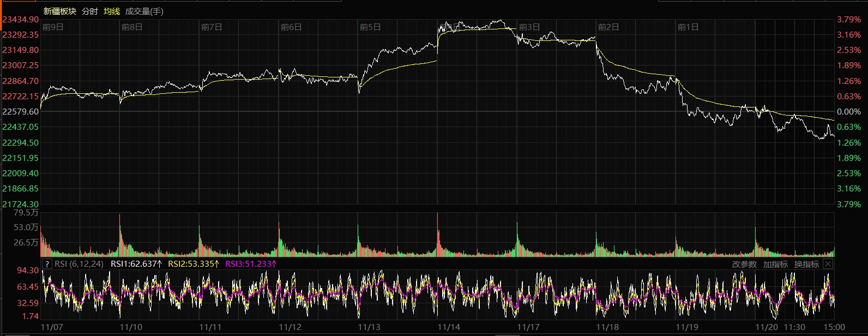Click the yellow RSI2:53.335 value label

pos(194,264)
